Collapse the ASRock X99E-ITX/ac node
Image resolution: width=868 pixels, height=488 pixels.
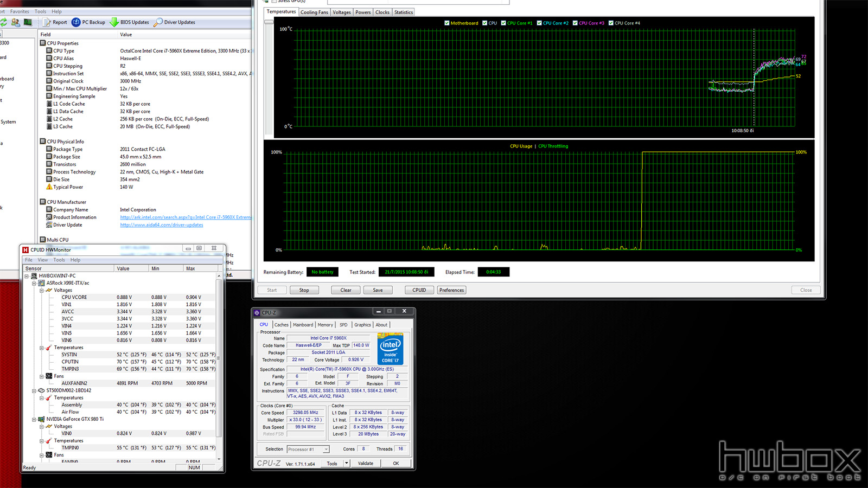[x=34, y=283]
